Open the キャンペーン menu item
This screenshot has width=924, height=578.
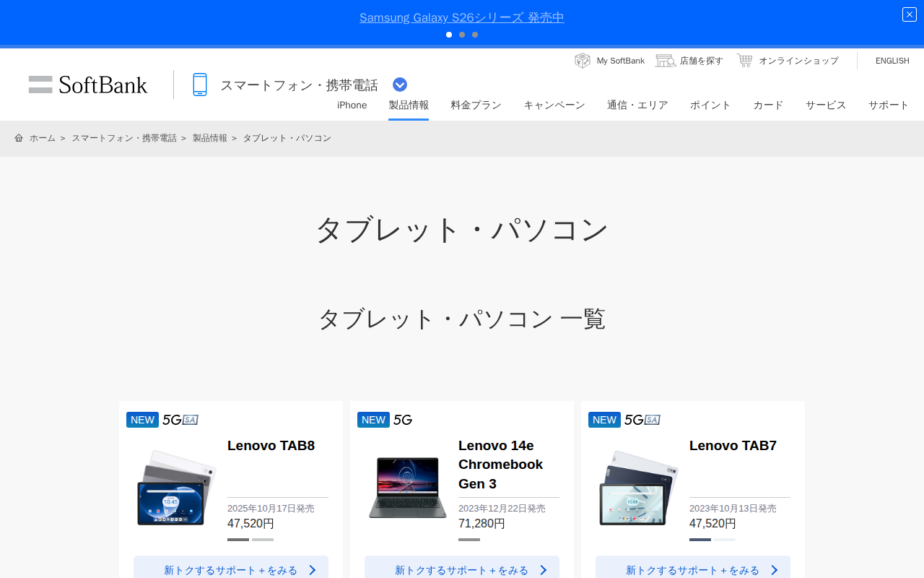click(554, 105)
